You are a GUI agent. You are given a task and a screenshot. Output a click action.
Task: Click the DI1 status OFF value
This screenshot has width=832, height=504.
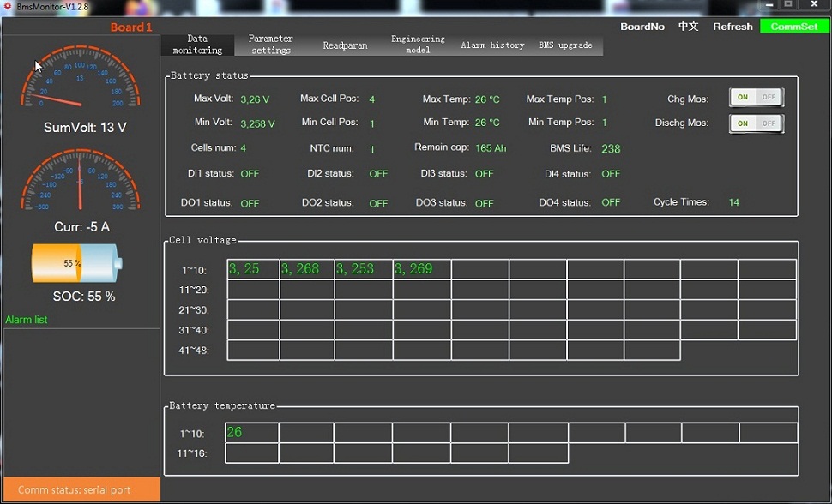tap(250, 173)
